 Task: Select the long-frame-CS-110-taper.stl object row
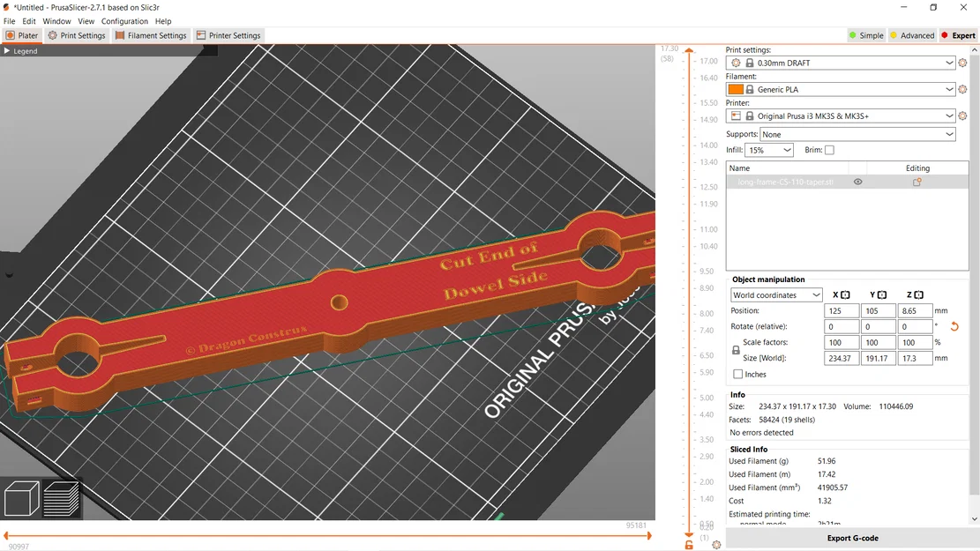[x=847, y=182]
